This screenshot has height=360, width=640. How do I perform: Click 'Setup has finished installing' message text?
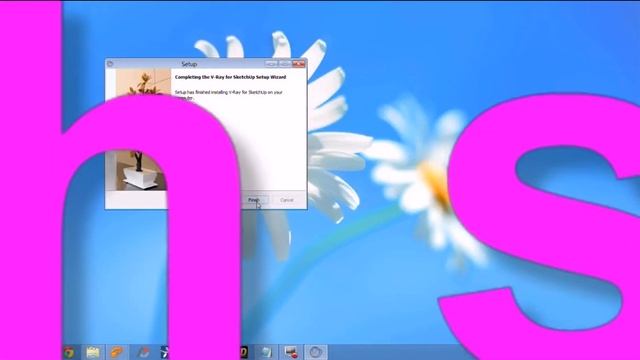229,95
